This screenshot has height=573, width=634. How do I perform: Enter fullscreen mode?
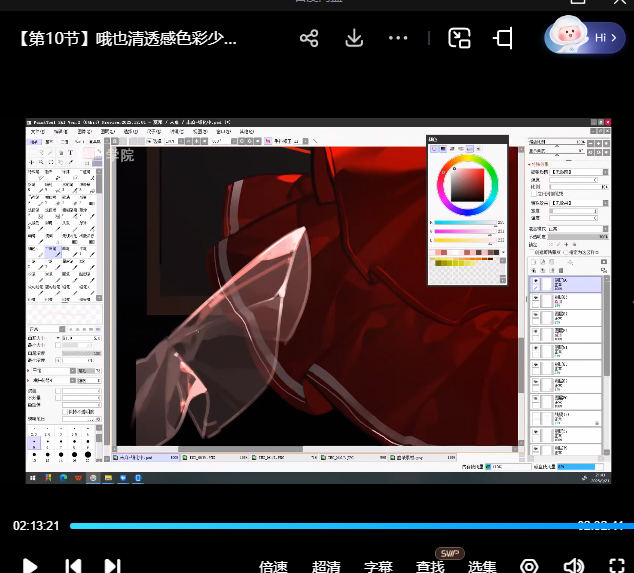617,567
